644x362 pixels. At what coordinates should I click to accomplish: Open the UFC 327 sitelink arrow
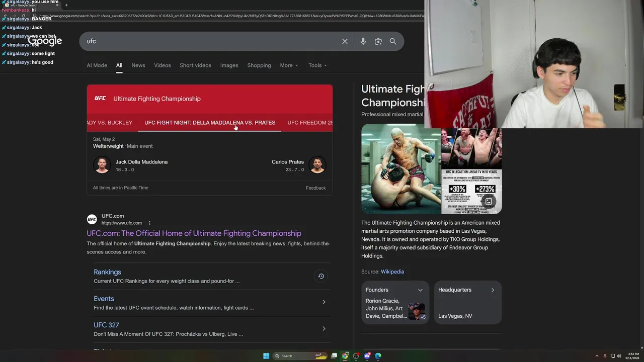324,329
